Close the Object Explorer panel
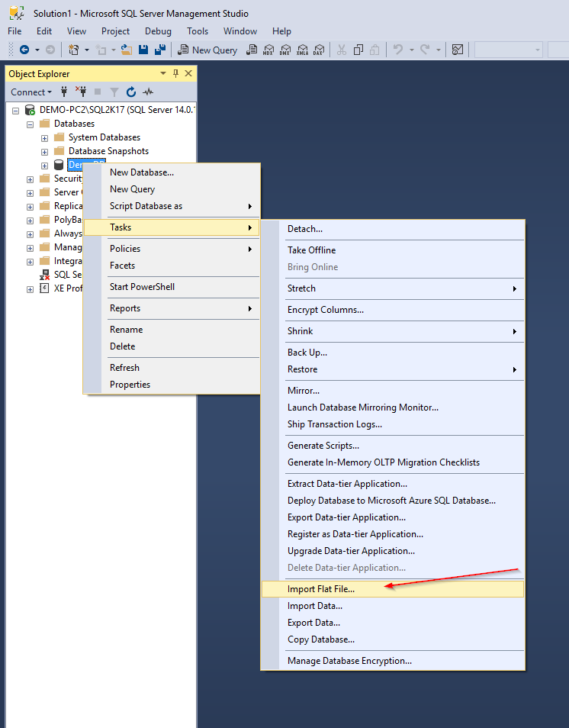569x728 pixels. (188, 73)
